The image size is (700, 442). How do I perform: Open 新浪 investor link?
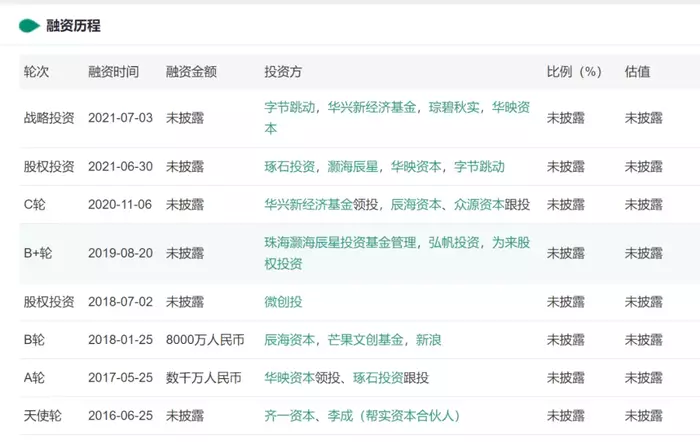point(428,341)
